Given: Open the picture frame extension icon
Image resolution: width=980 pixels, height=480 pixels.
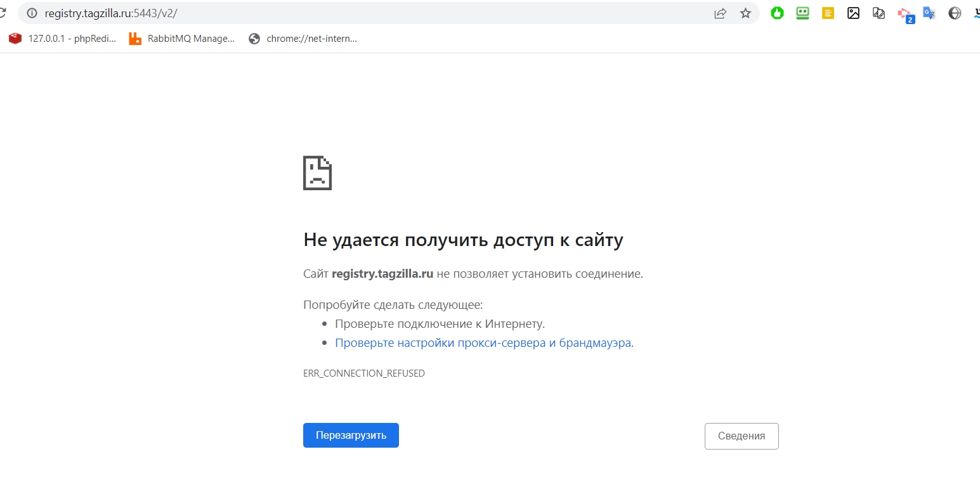Looking at the screenshot, I should tap(853, 13).
